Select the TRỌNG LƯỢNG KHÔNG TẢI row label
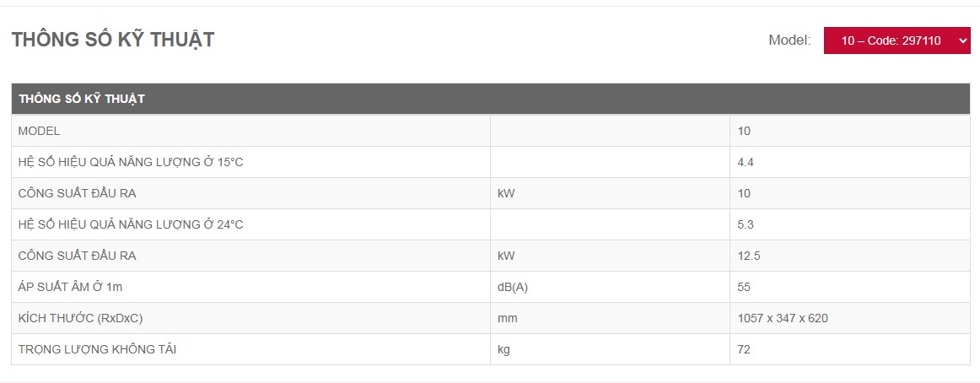The width and height of the screenshot is (980, 383). click(x=97, y=350)
